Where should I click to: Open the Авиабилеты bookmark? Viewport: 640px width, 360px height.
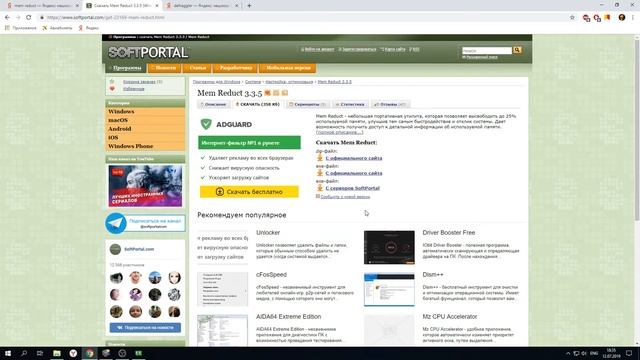click(57, 28)
